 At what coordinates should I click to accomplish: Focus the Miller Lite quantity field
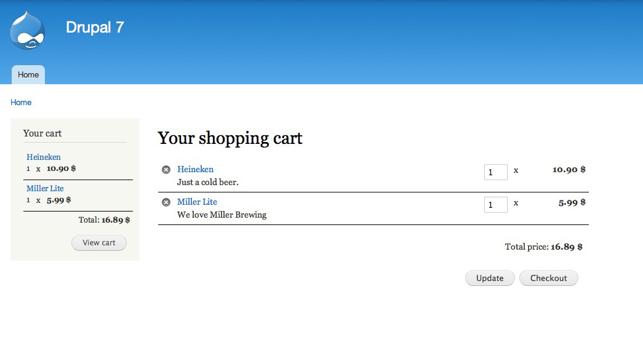point(496,205)
